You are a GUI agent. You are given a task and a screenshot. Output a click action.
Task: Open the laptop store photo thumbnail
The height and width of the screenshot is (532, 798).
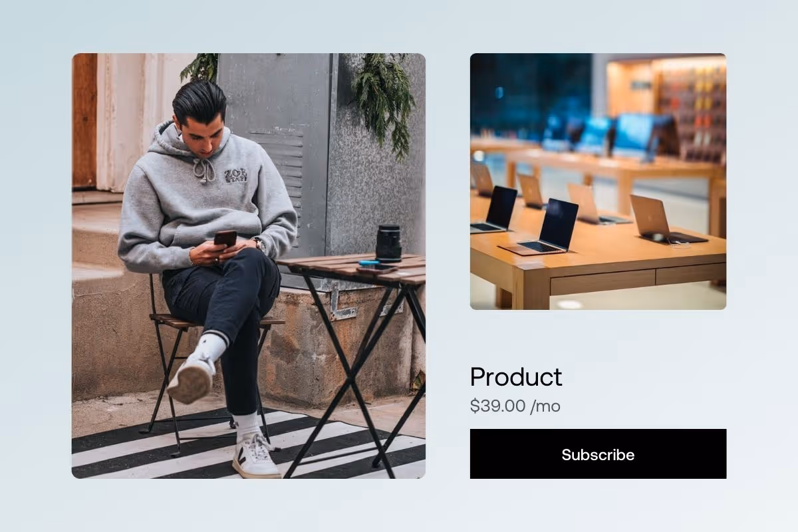(x=598, y=181)
